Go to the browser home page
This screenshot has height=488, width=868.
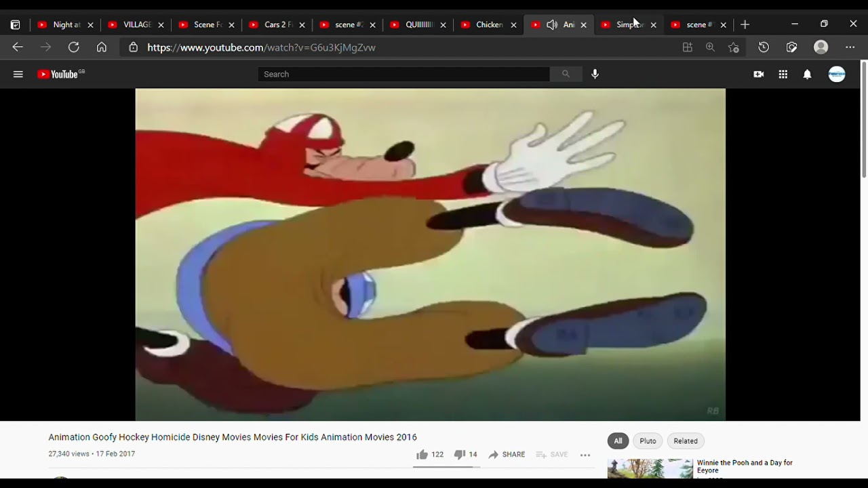[x=101, y=47]
